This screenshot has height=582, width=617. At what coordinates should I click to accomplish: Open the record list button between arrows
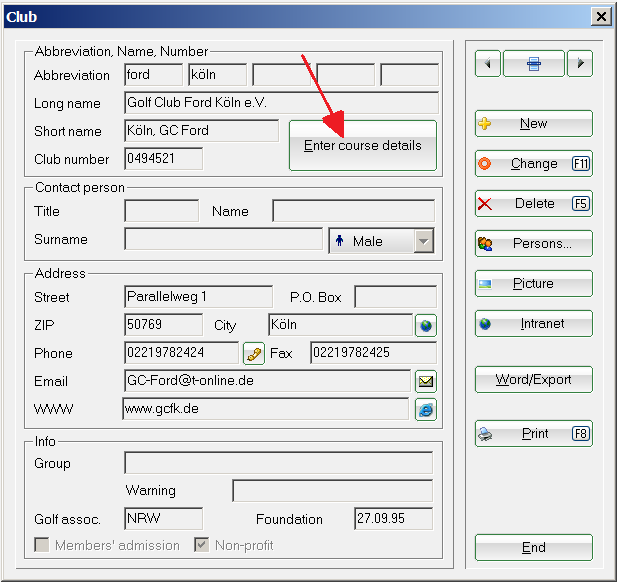[534, 63]
